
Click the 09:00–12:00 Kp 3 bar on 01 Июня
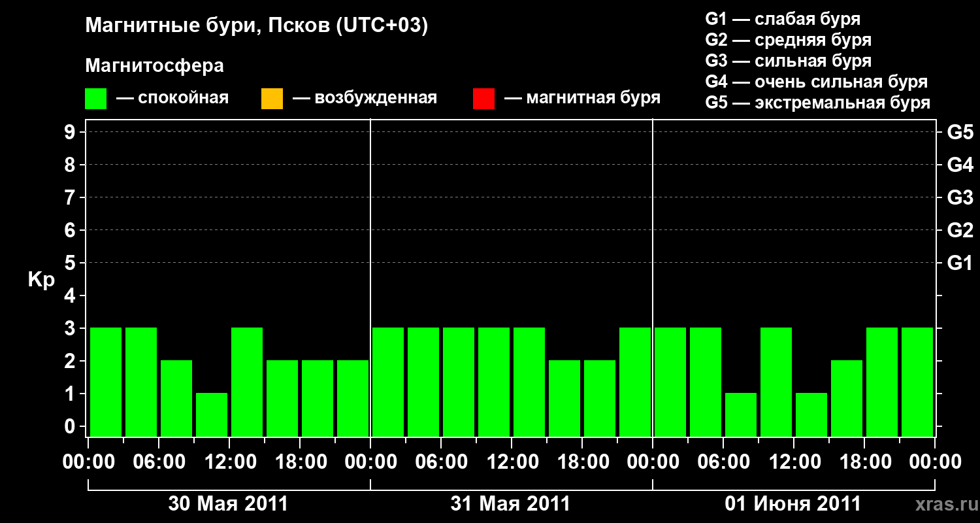pos(776,382)
